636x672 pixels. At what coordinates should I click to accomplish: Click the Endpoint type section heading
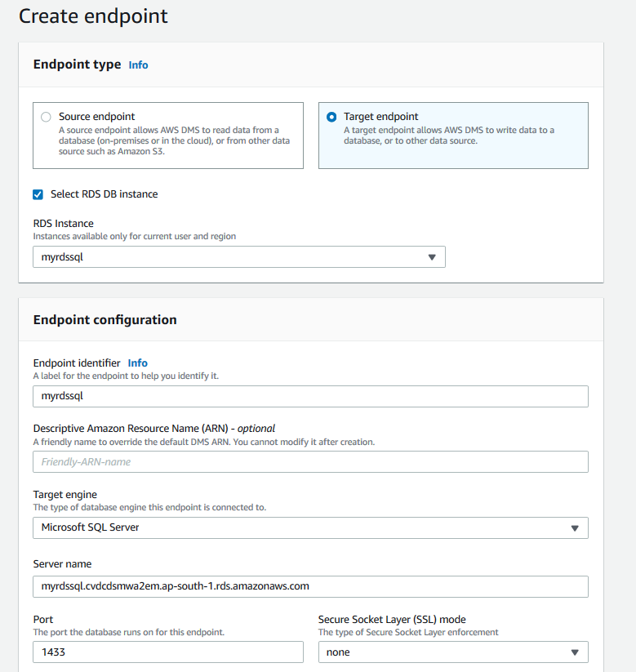click(77, 65)
